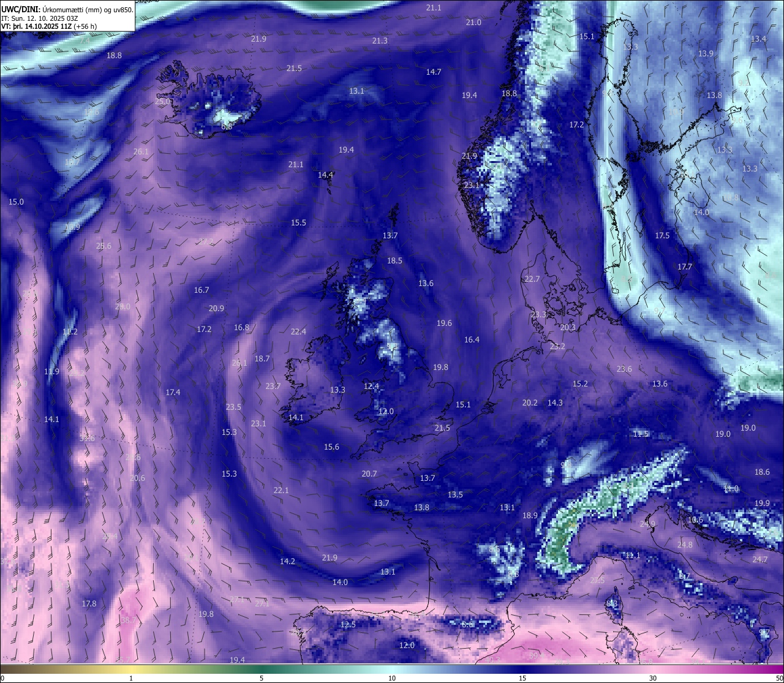Click the 21.3 value label
The image size is (784, 683).
tap(380, 40)
